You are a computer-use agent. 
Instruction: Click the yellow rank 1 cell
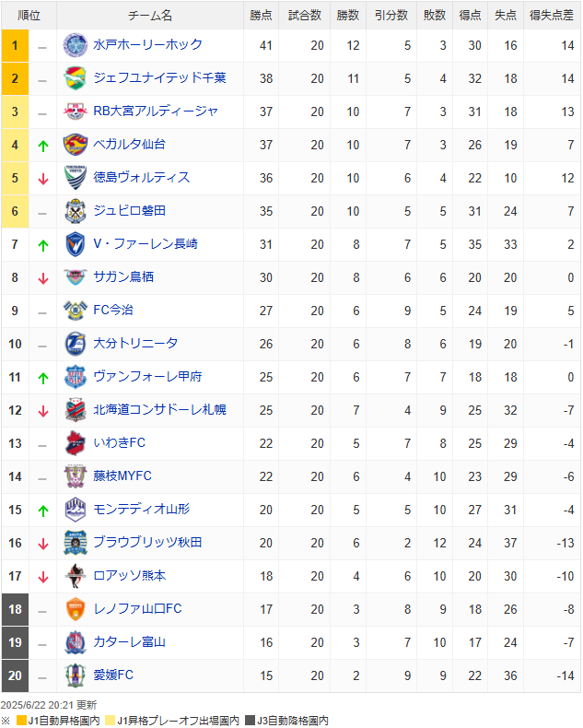[15, 45]
